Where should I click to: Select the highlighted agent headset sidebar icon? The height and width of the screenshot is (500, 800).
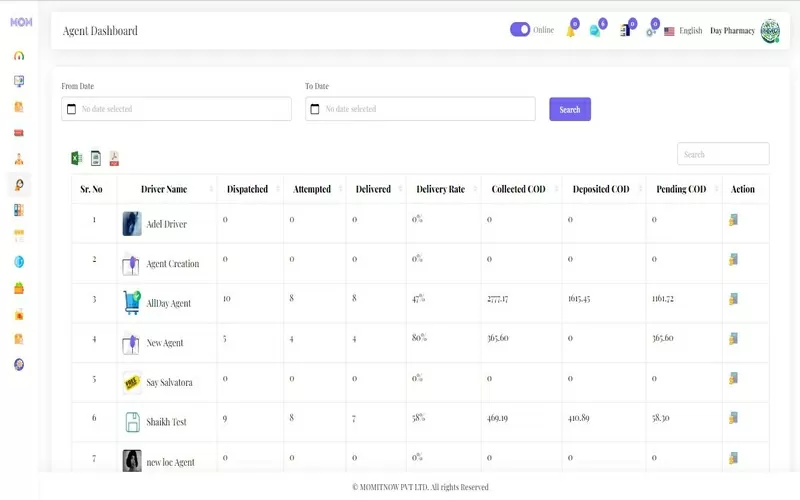[19, 185]
